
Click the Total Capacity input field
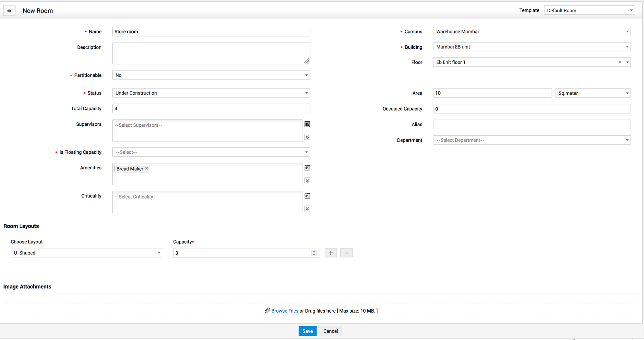point(211,108)
